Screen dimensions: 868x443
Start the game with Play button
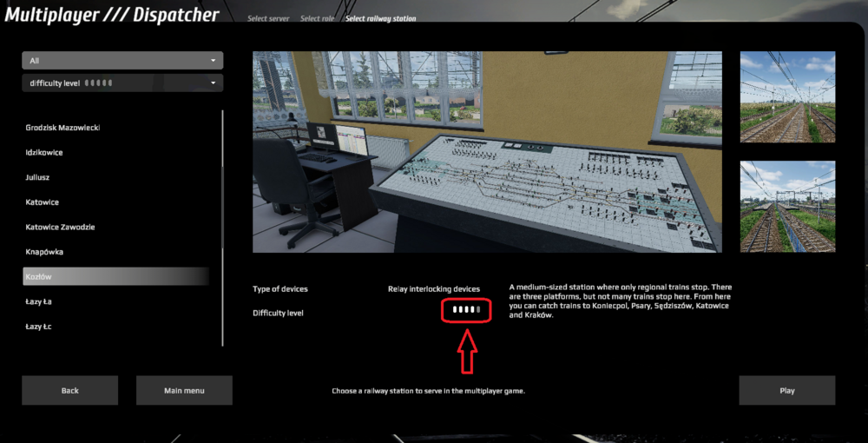click(786, 390)
